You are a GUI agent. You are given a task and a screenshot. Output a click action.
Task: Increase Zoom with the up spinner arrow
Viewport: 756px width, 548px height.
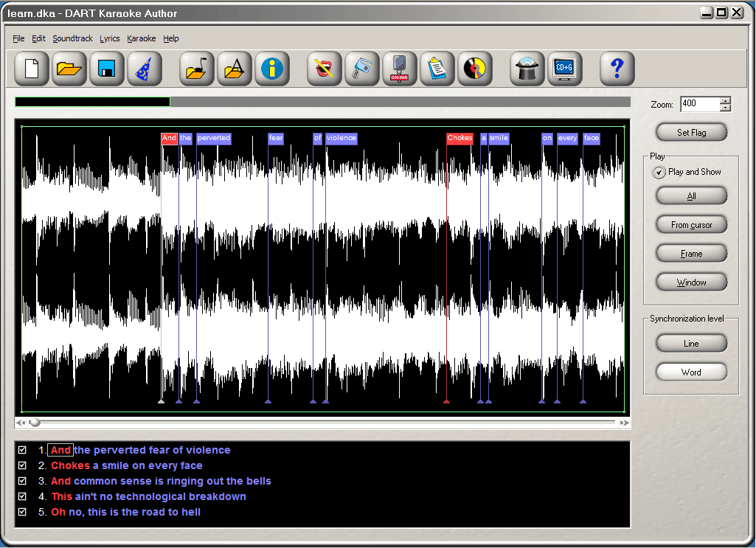tap(724, 100)
